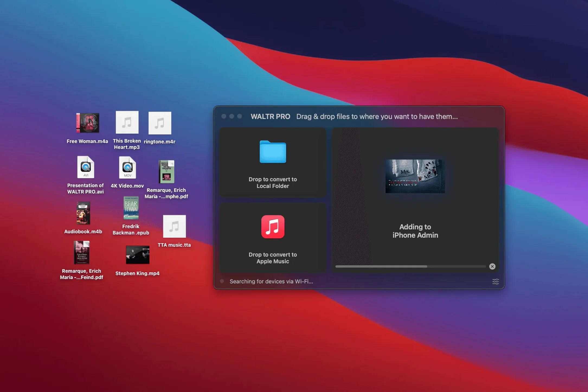This screenshot has height=392, width=588.
Task: Select This Broken Heart.mp3 file icon
Action: click(127, 122)
